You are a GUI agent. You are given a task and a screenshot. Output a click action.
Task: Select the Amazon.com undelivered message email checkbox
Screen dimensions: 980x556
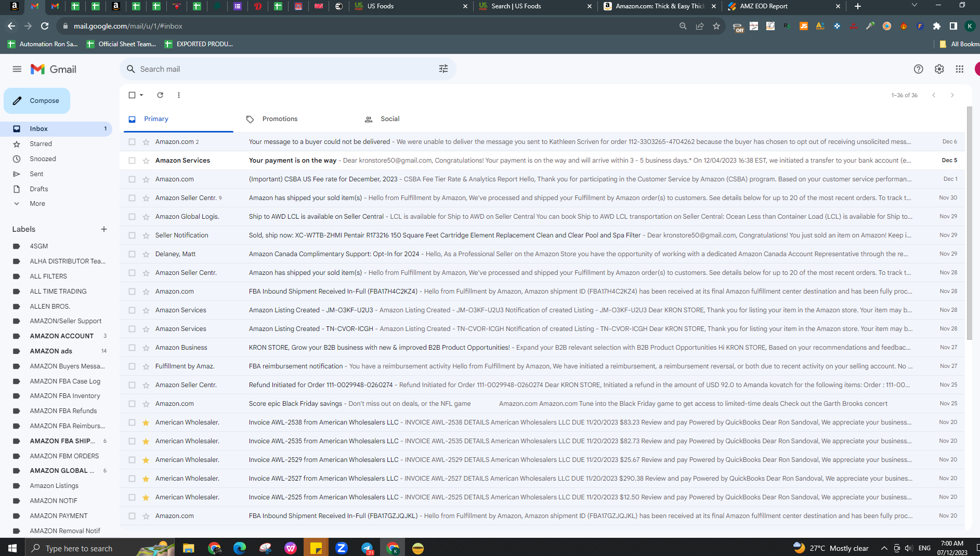pos(132,142)
